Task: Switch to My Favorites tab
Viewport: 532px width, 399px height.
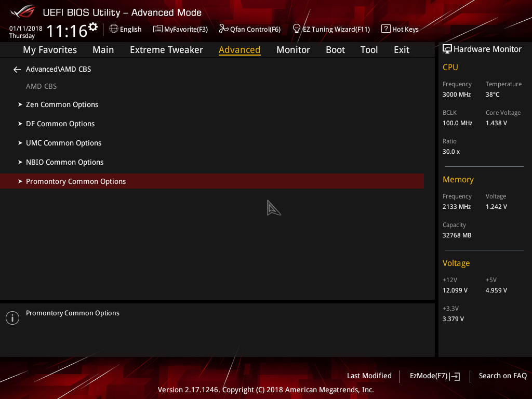Action: click(50, 50)
